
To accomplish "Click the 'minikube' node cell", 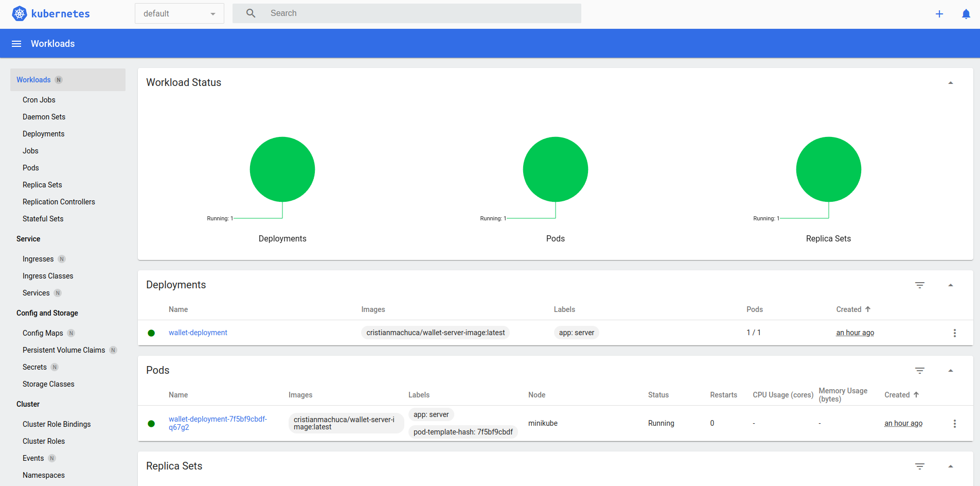I will 543,423.
